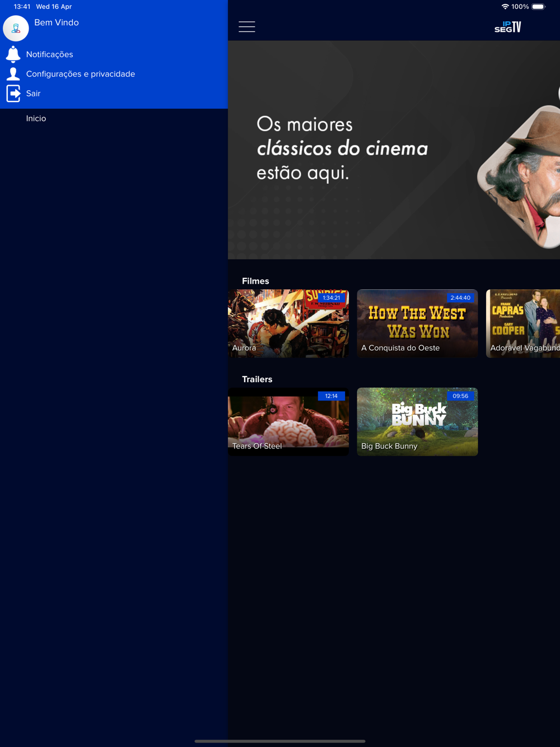Tap the 2:44:40 duration badge
This screenshot has width=560, height=747.
coord(460,298)
